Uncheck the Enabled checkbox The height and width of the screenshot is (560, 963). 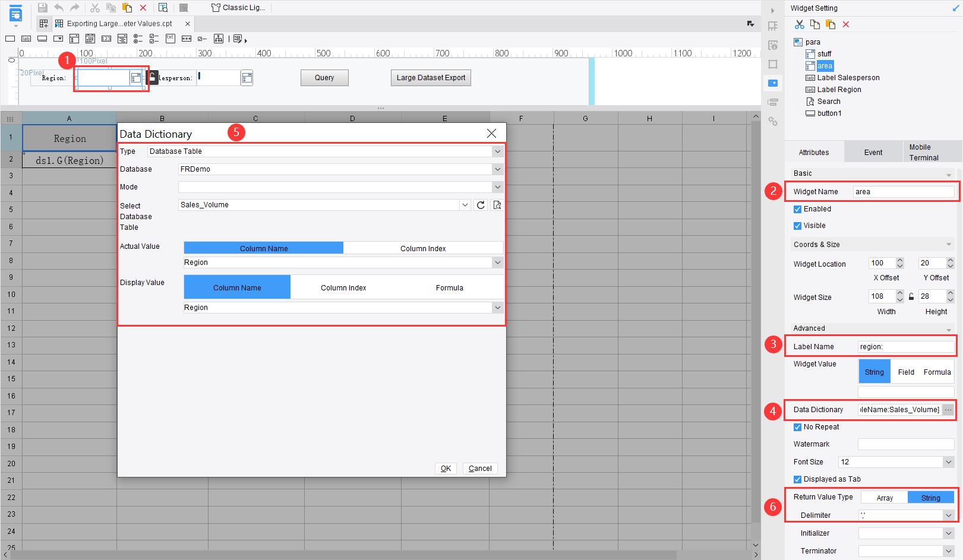[797, 209]
